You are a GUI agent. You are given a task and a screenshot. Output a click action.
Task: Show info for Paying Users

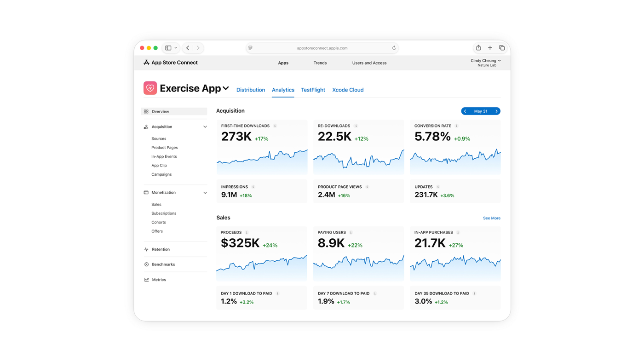click(x=351, y=232)
